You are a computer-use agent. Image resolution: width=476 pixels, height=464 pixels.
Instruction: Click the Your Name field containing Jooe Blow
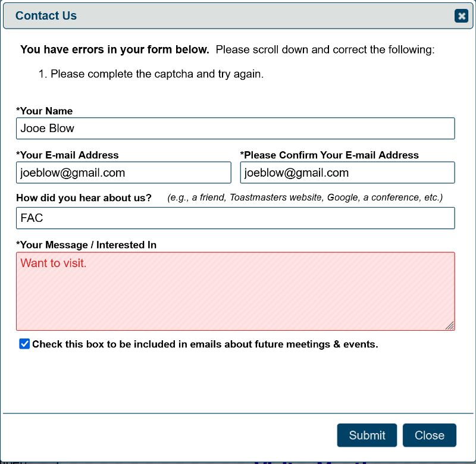pyautogui.click(x=235, y=128)
